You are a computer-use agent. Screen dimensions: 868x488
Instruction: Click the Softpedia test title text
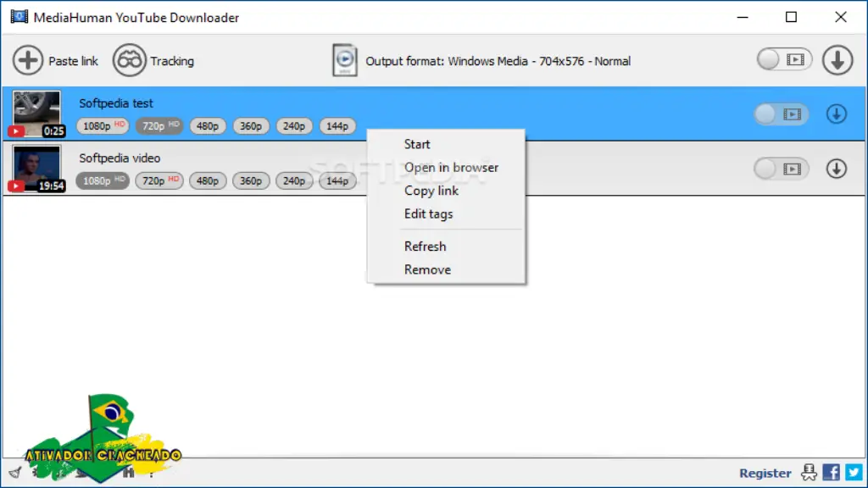[x=115, y=103]
